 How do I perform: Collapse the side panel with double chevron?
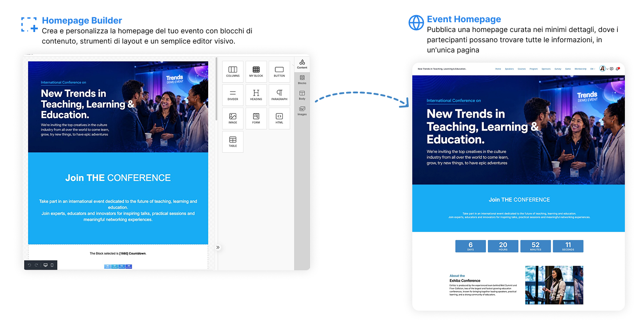tap(218, 248)
